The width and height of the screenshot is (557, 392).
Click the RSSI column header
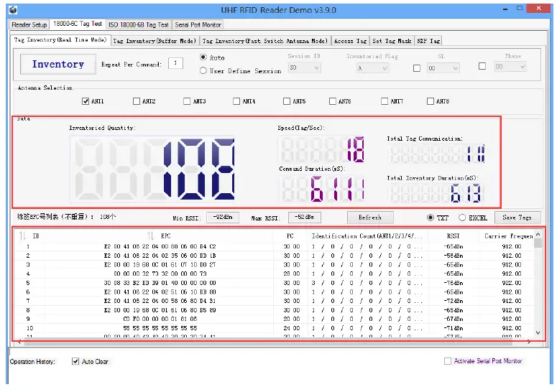[453, 236]
